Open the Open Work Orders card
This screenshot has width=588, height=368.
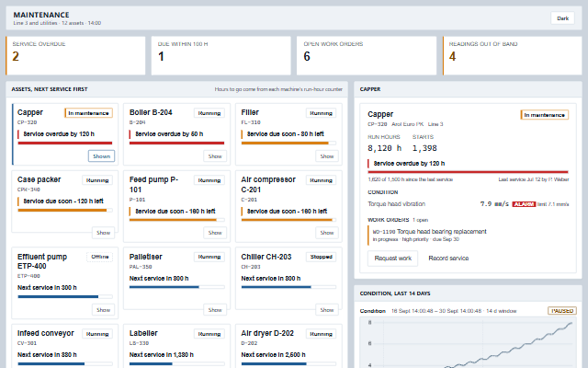pyautogui.click(x=367, y=55)
